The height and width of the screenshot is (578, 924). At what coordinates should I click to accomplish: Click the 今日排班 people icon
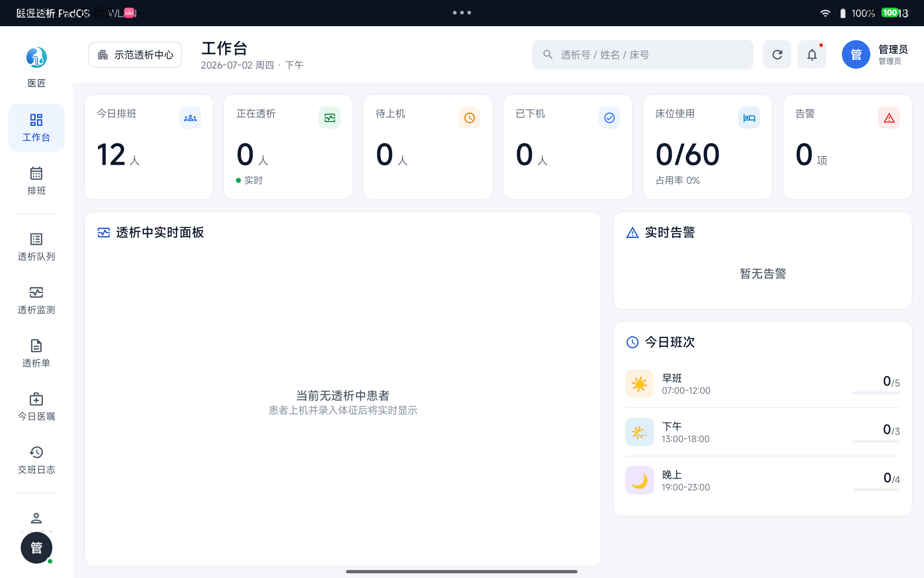tap(190, 118)
